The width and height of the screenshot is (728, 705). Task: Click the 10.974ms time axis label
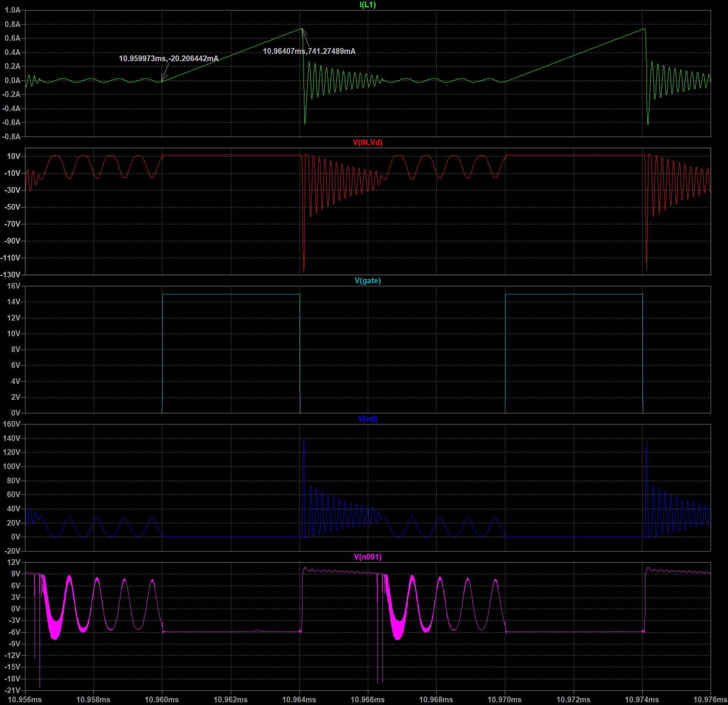[642, 699]
